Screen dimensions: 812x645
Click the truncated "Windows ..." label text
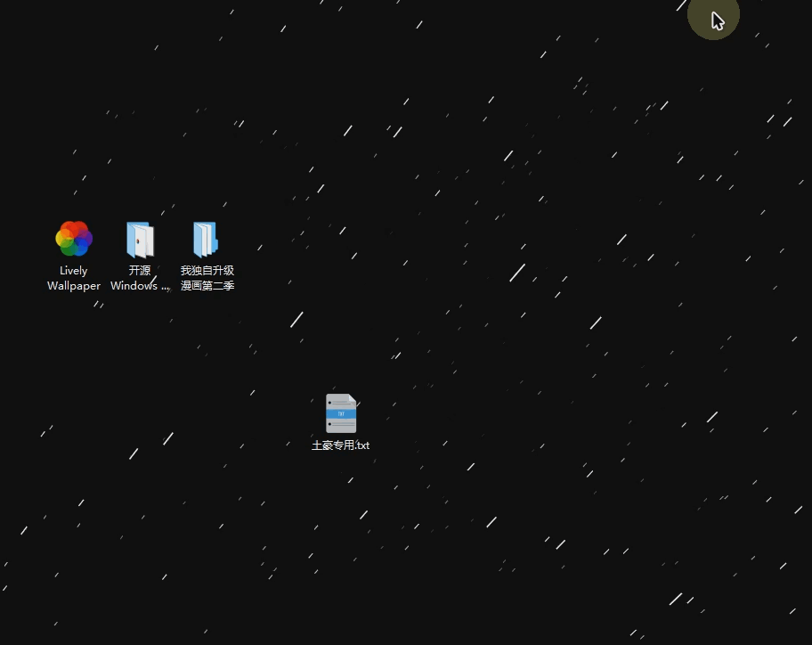coord(140,286)
